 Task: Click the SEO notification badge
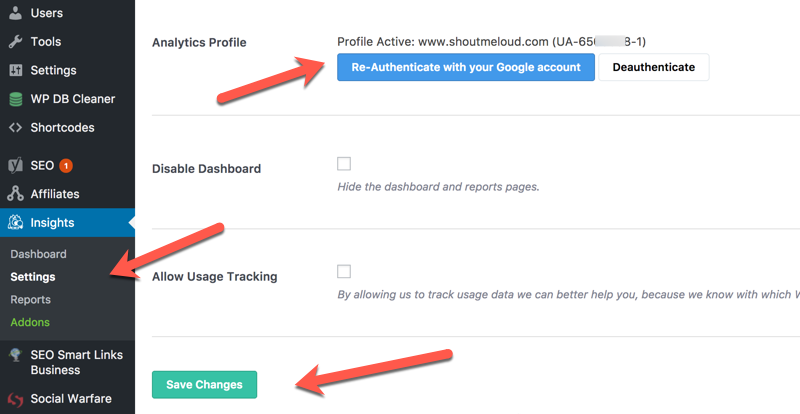(66, 165)
